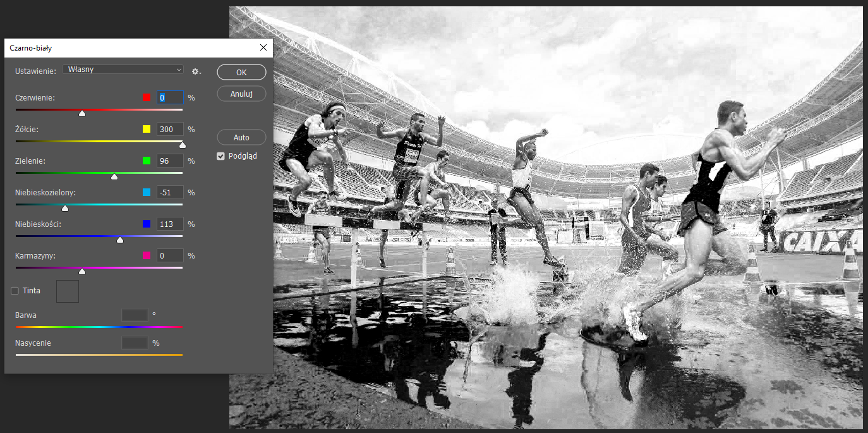Focus the Zielenie value field
This screenshot has width=868, height=433.
pyautogui.click(x=170, y=161)
